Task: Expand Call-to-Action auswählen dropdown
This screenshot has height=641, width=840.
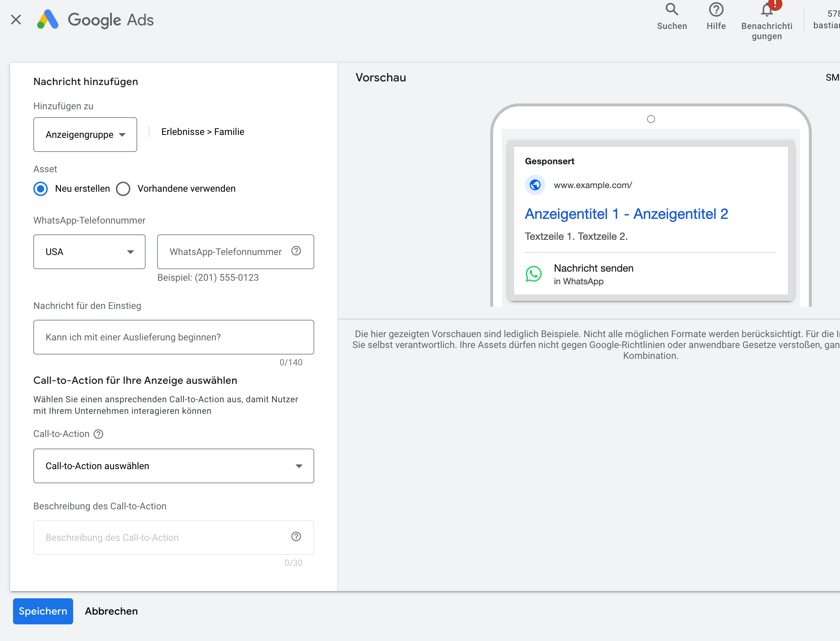Action: click(174, 466)
